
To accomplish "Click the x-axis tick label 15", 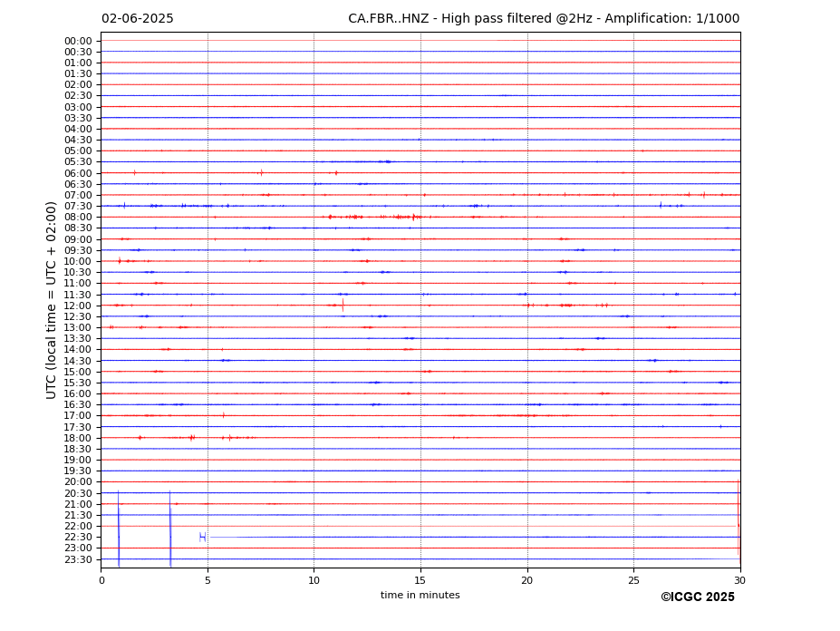I will (420, 580).
